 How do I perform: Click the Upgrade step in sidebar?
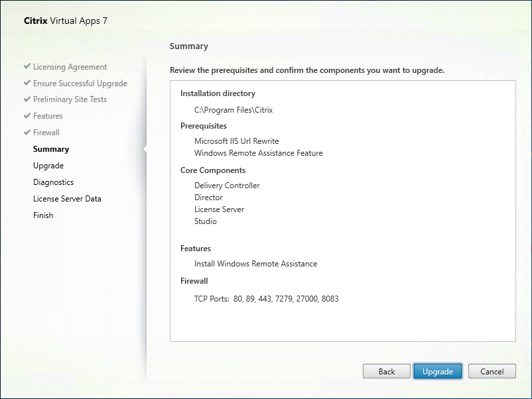coord(48,166)
